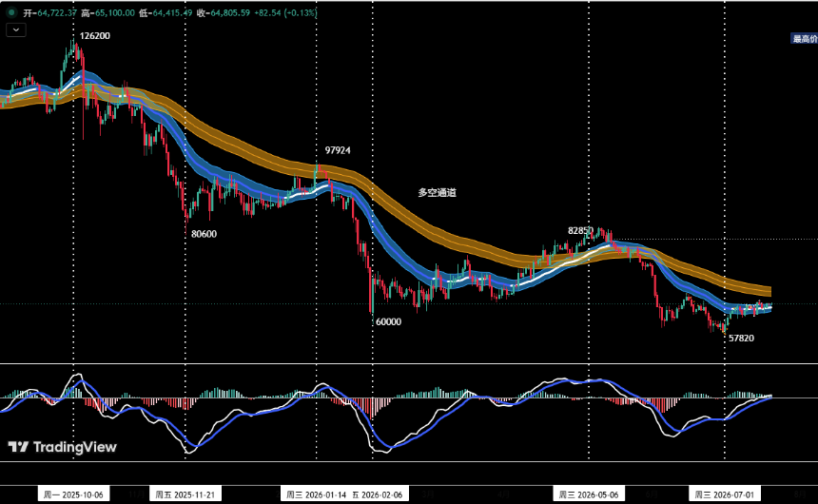The width and height of the screenshot is (818, 504).
Task: Click the closing price value 64,805.59
Action: [x=230, y=12]
